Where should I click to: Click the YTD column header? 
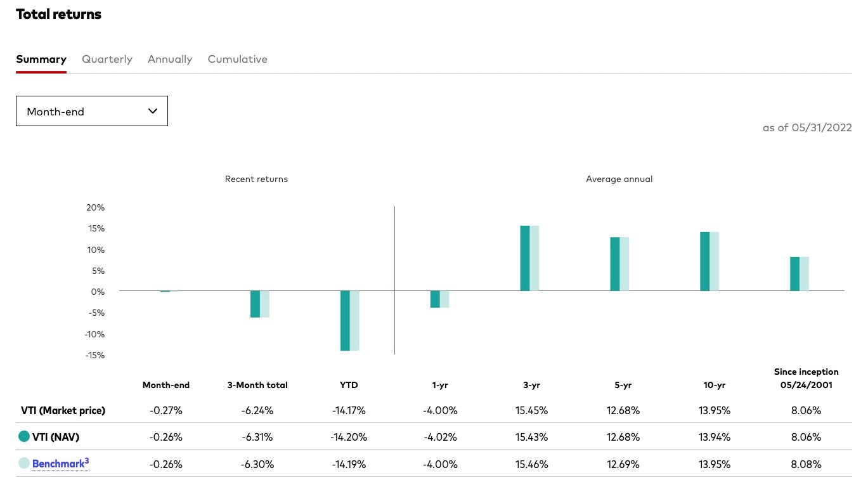point(349,385)
